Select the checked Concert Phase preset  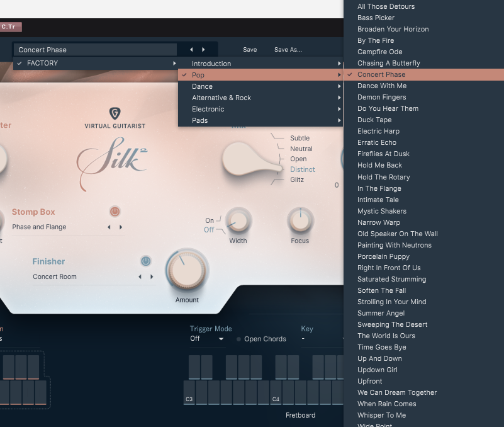coord(423,74)
